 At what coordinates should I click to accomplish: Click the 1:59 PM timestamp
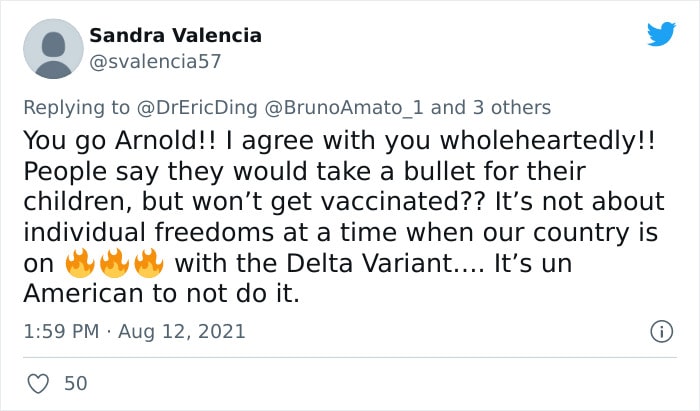click(61, 332)
